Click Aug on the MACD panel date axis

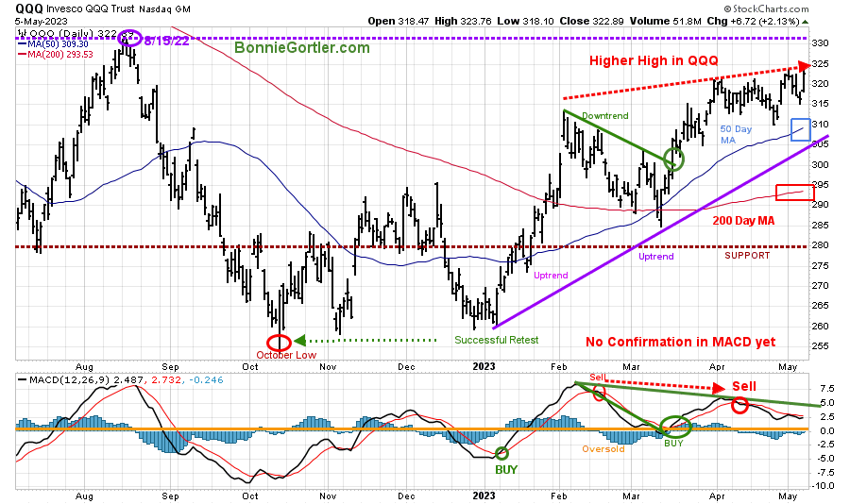84,496
